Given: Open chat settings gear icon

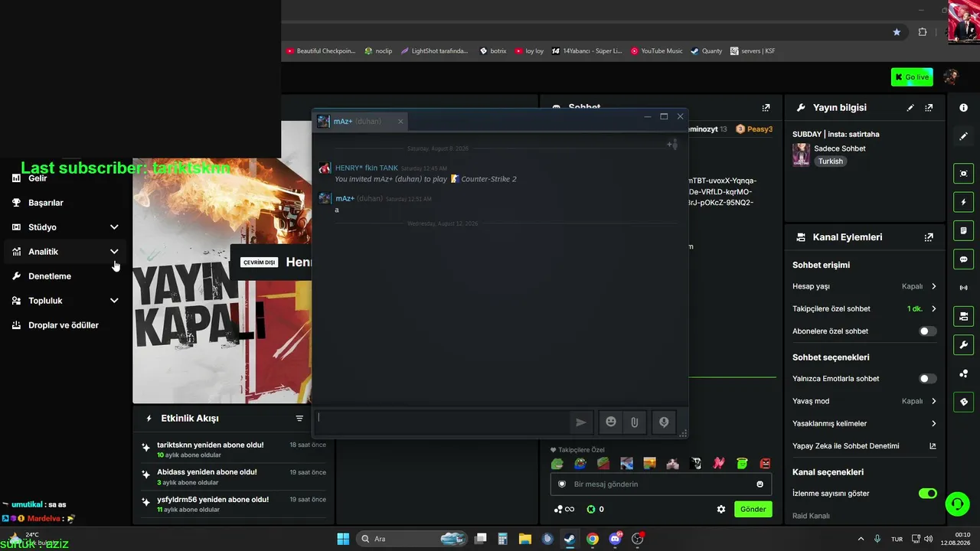Looking at the screenshot, I should [x=720, y=509].
